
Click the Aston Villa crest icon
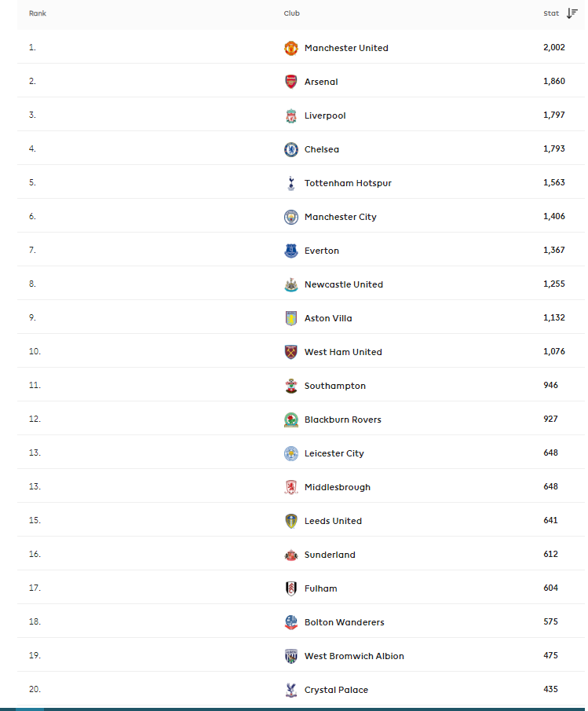click(290, 318)
